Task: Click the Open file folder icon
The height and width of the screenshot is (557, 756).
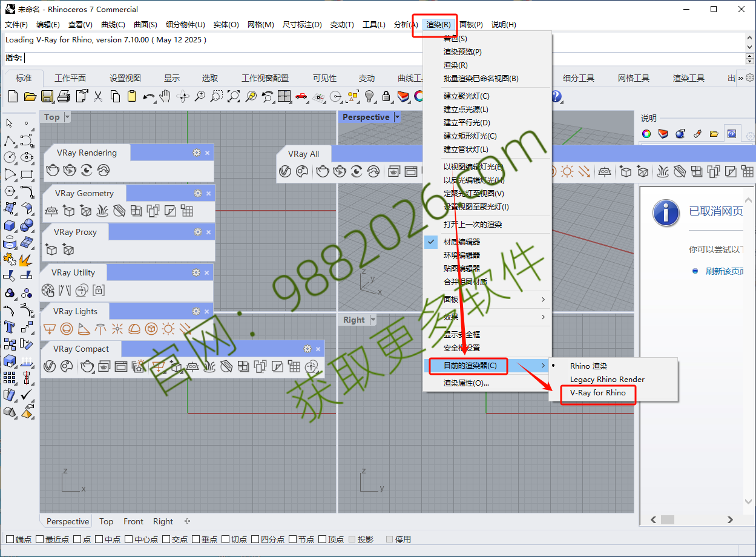Action: [x=30, y=96]
